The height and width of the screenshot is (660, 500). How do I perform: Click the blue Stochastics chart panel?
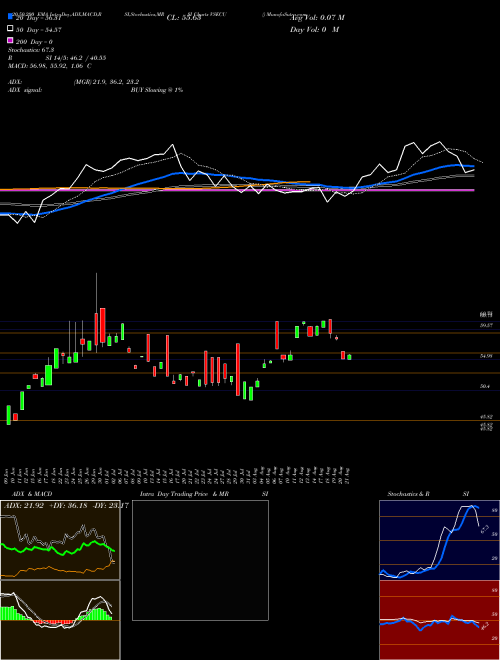coord(439,540)
